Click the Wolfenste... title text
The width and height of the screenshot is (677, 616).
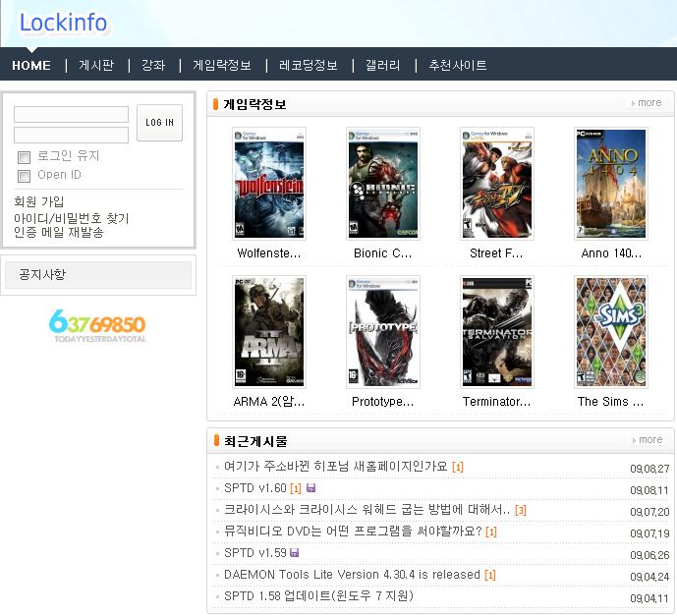269,252
